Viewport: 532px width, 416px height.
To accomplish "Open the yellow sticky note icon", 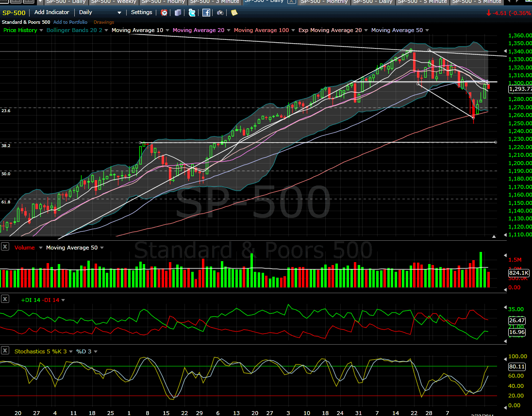I will pyautogui.click(x=234, y=13).
